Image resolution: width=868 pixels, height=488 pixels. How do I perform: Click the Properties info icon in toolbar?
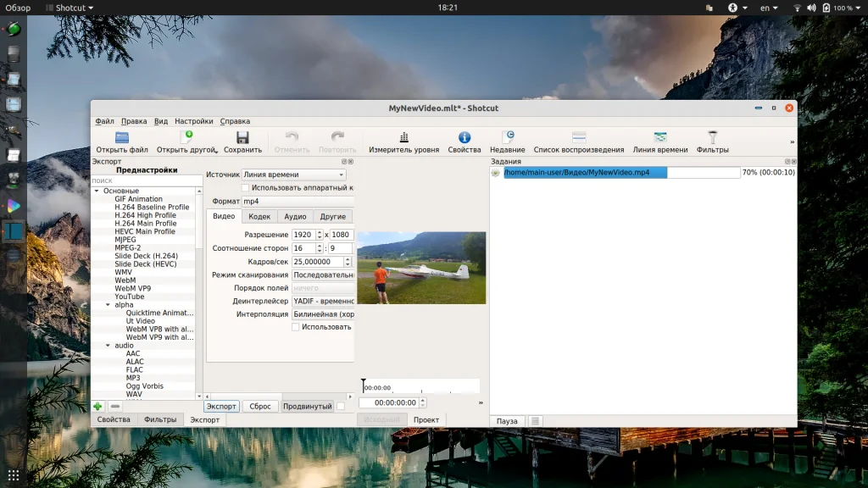coord(464,137)
